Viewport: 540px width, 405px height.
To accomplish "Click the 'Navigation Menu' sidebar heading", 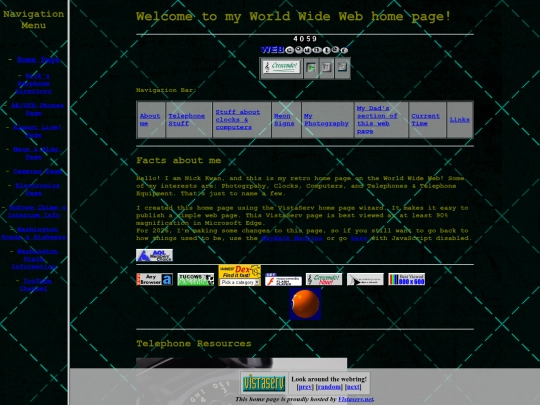I will click(x=33, y=19).
